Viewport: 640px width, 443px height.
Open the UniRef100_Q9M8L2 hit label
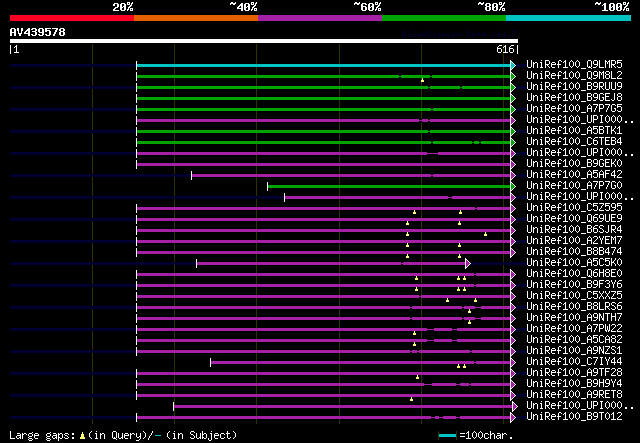(574, 76)
